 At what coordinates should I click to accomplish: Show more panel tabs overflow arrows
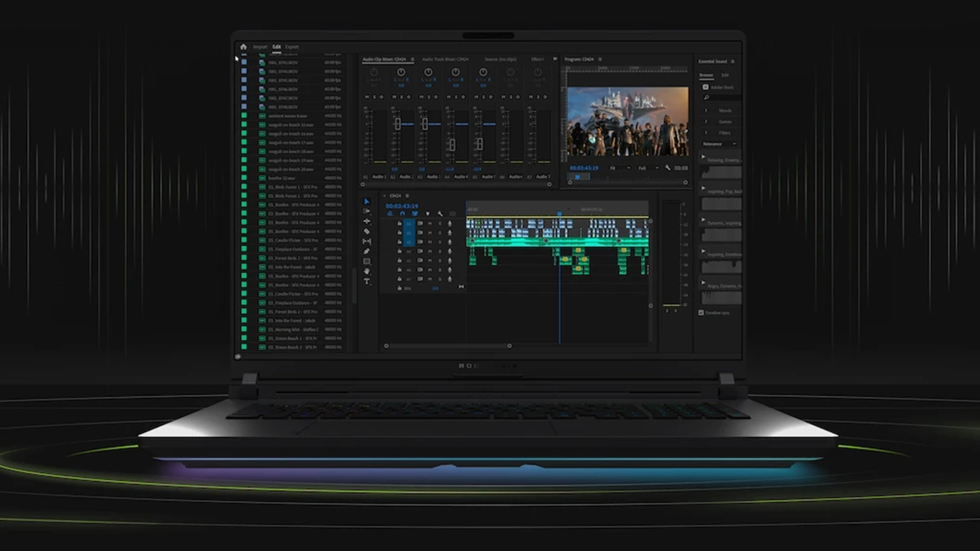pos(555,59)
